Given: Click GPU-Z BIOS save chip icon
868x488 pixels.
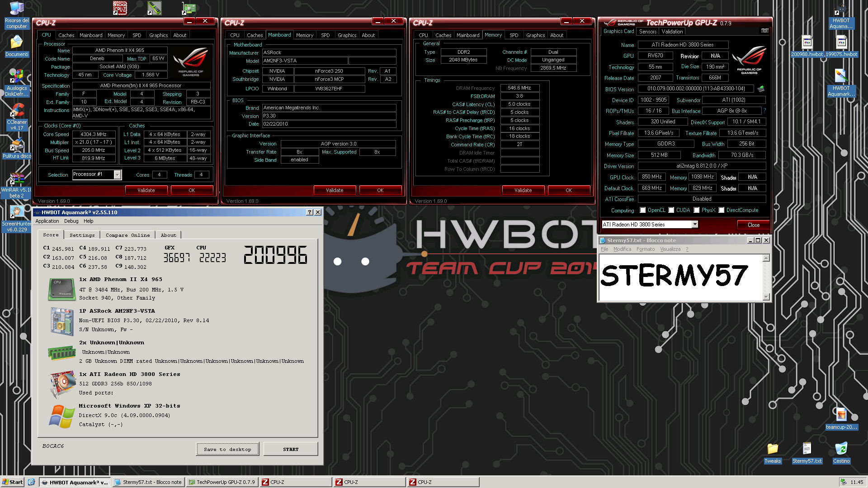Looking at the screenshot, I should tap(761, 89).
